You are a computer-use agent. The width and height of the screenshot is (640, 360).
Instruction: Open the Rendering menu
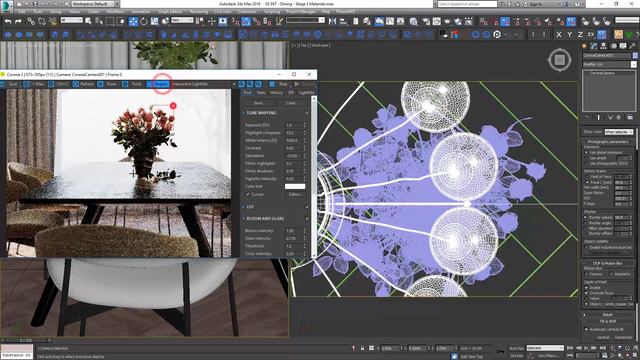point(198,12)
